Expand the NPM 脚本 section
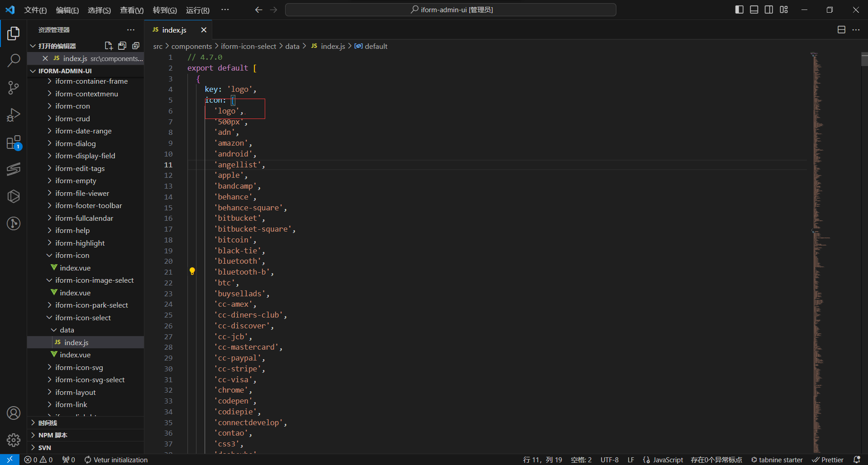Image resolution: width=868 pixels, height=465 pixels. click(52, 435)
